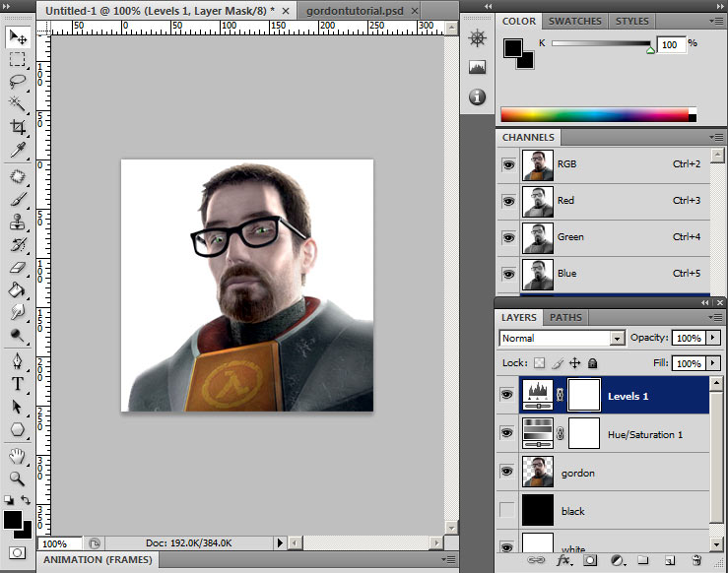Select the Polygon shape tool

(18, 429)
